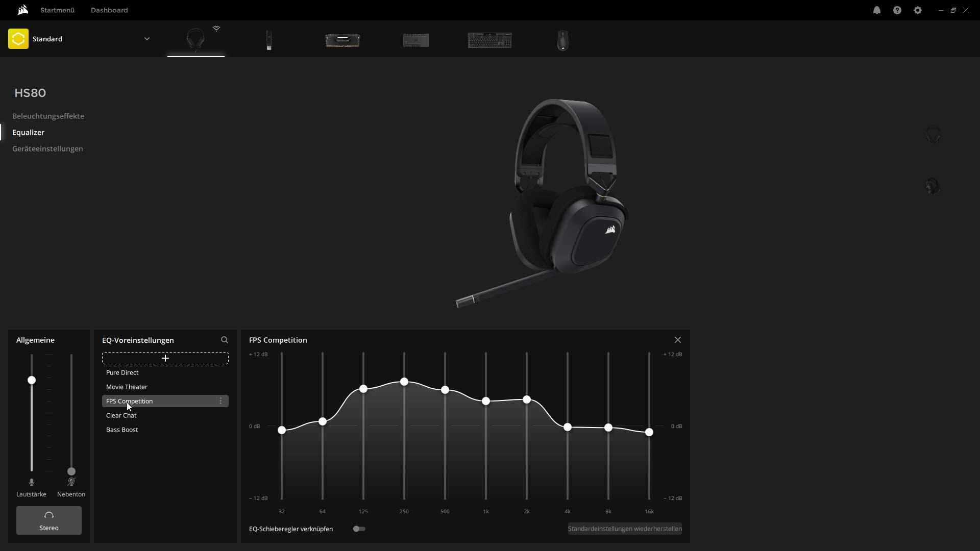Viewport: 980px width, 551px height.
Task: Open notifications bell icon
Action: [x=877, y=10]
